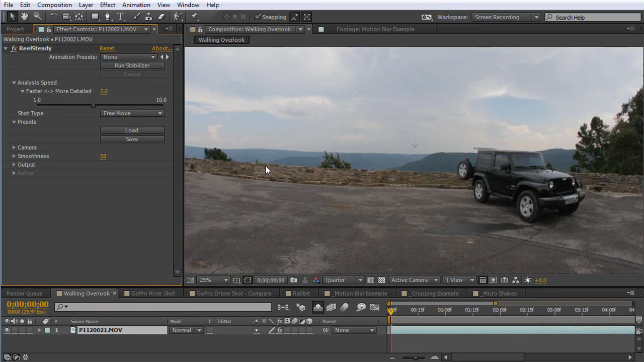Toggle the transparency grid checkerboard
644x362 pixels.
click(x=382, y=280)
